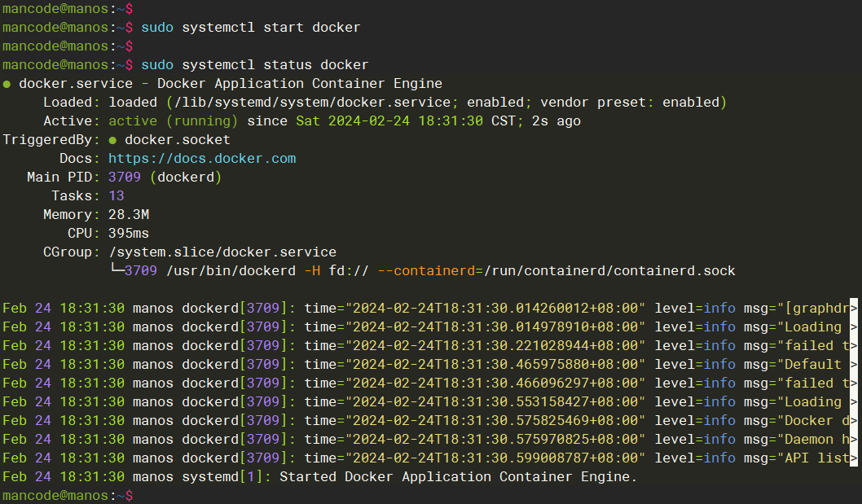Click the "active (running)" status text

(173, 121)
